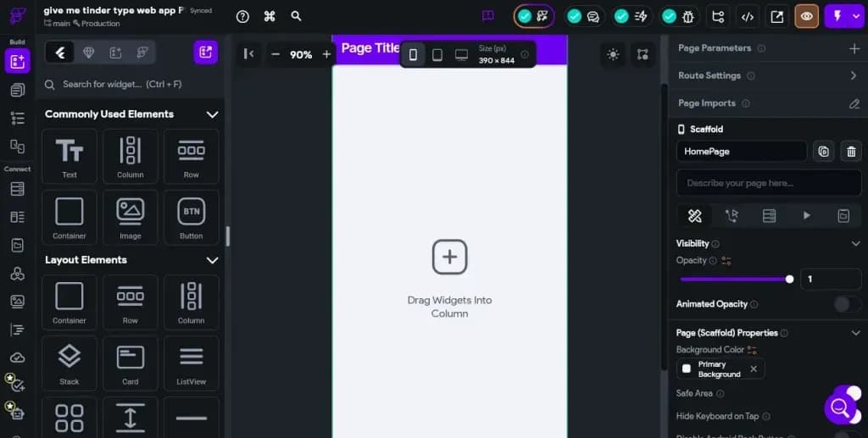Collapse Layout Elements section
Screen dimensions: 868x438
(212, 260)
